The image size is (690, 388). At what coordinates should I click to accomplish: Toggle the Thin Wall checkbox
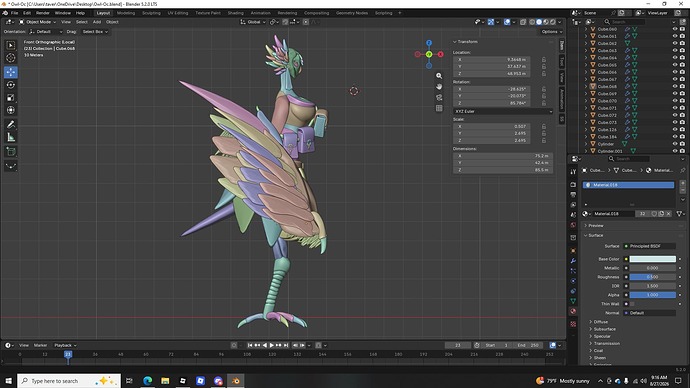[x=632, y=304]
